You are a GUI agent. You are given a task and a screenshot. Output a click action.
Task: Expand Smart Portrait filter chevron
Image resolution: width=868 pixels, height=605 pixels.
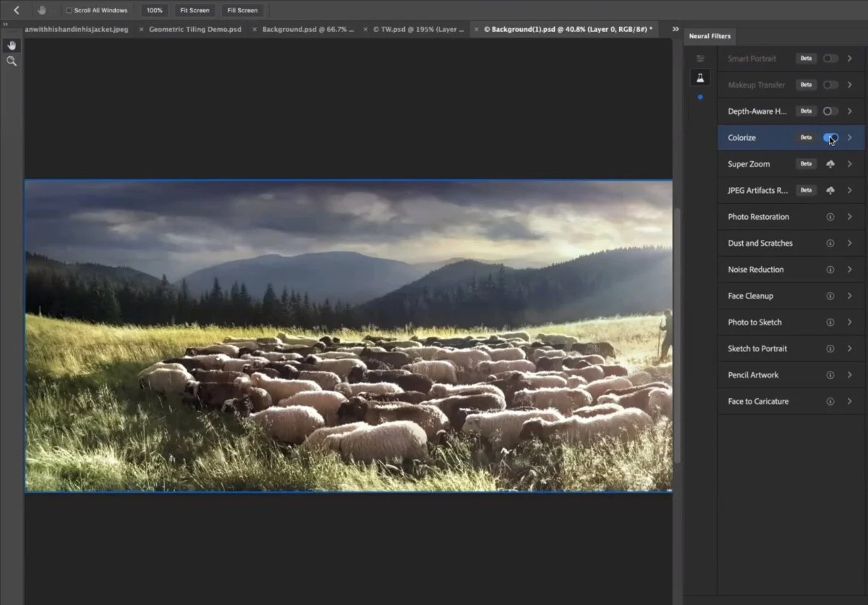pos(850,59)
